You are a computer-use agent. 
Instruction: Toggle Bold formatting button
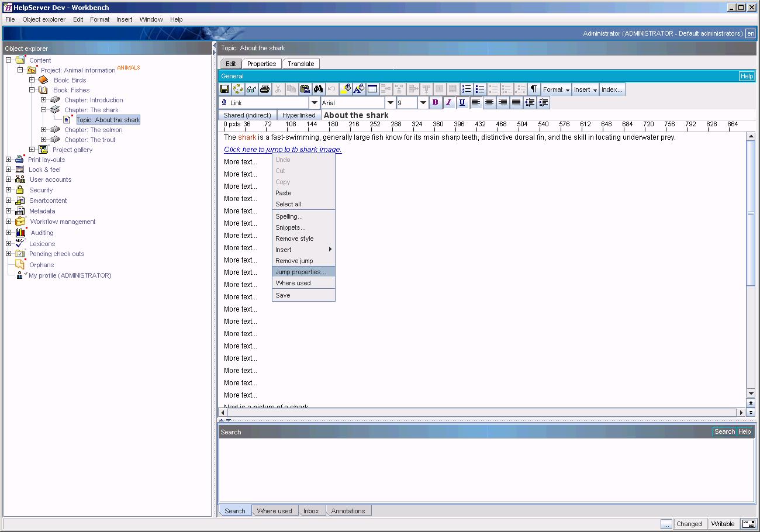point(435,102)
